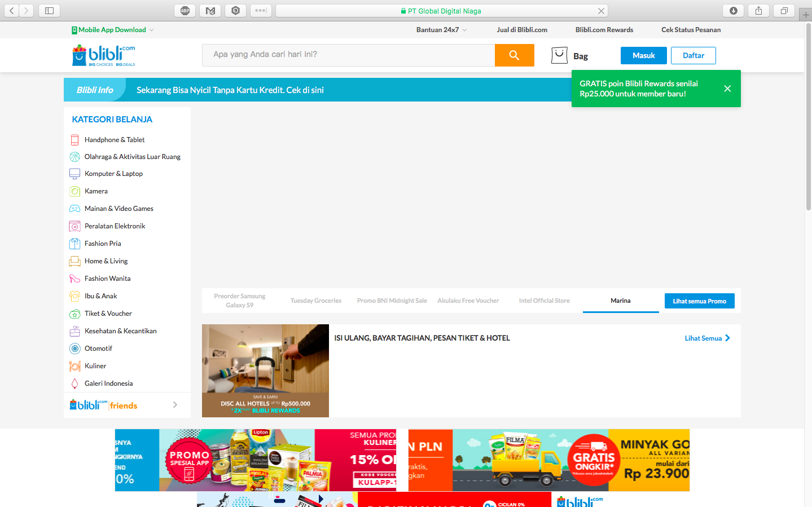Select the Marina promo tab
Viewport: 812px width, 507px height.
point(620,301)
